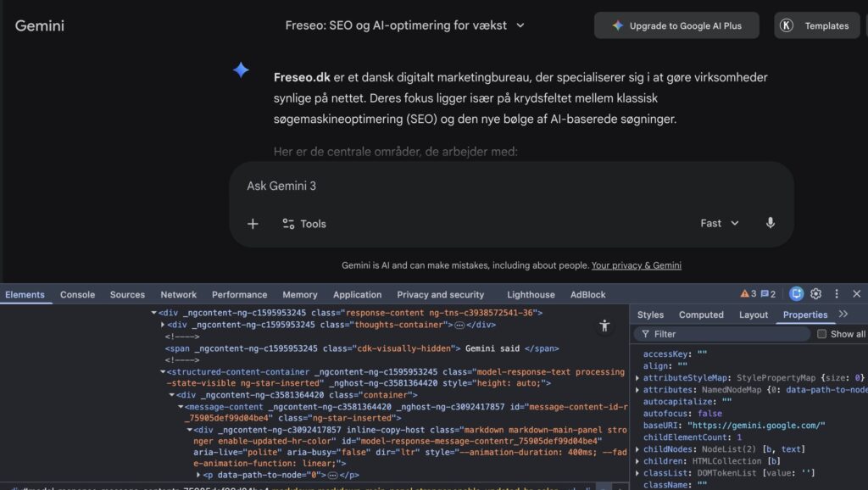Open the Computed tab in DevTools
The width and height of the screenshot is (868, 490).
coord(701,314)
